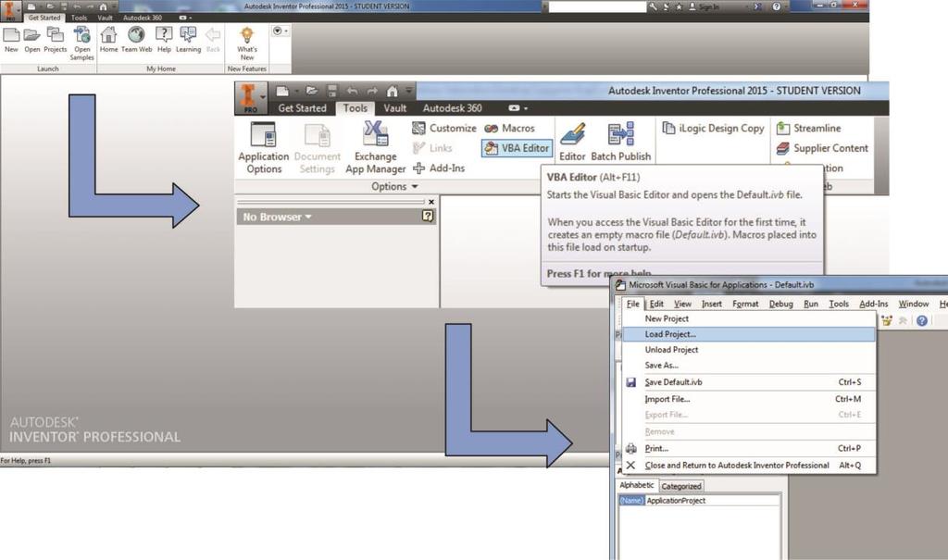Click VBA toolbar help icon
This screenshot has width=948, height=560.
(x=921, y=320)
